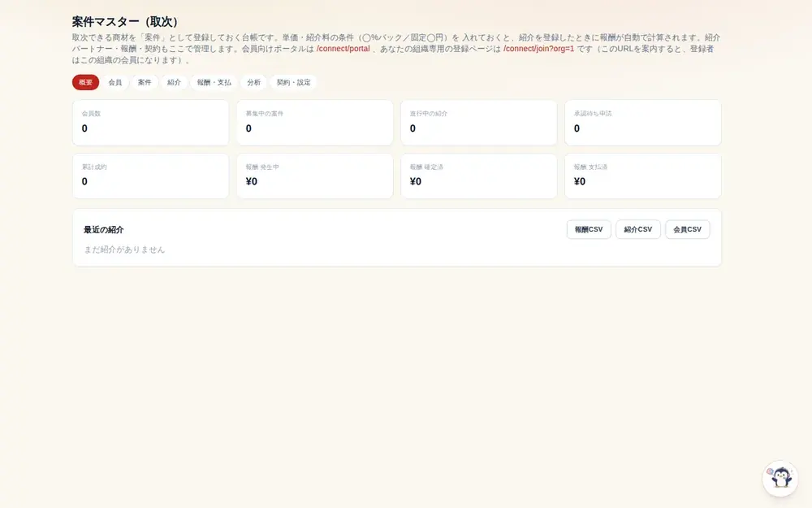This screenshot has height=508, width=812.
Task: Click the 累計成約 stat card
Action: click(x=151, y=176)
